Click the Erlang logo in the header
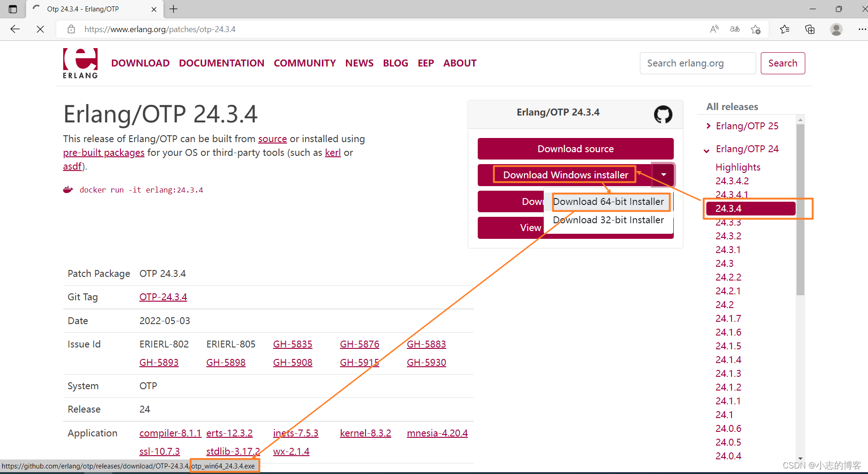This screenshot has height=474, width=868. tap(80, 63)
